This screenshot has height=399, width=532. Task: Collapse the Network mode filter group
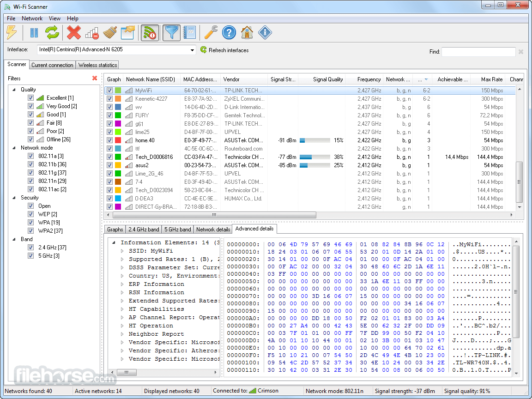pyautogui.click(x=14, y=148)
